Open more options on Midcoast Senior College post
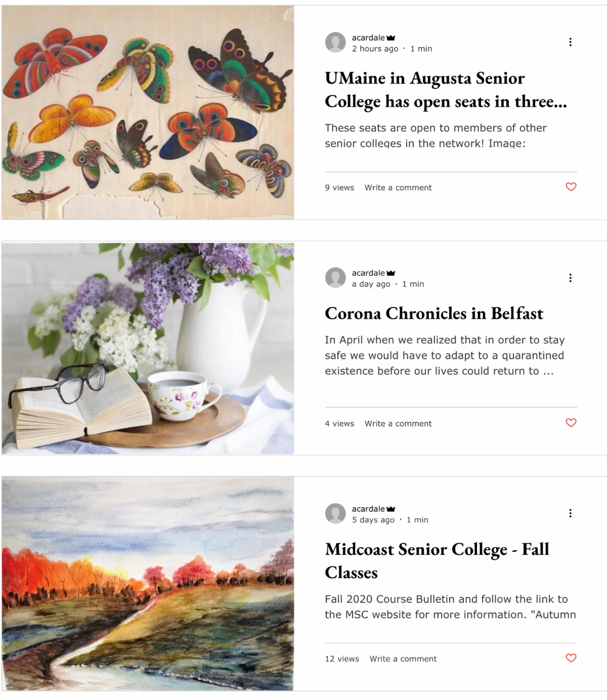 (571, 513)
